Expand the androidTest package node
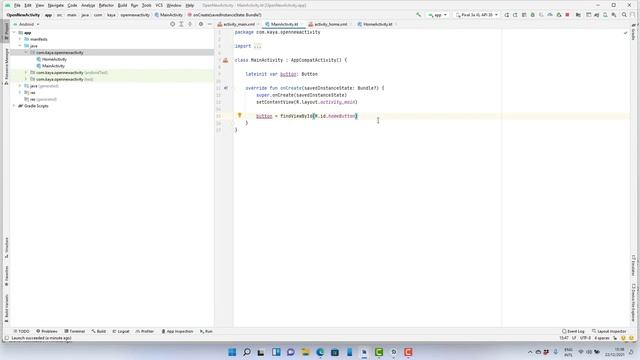Screen dimensions: 640x360 tap(26, 73)
